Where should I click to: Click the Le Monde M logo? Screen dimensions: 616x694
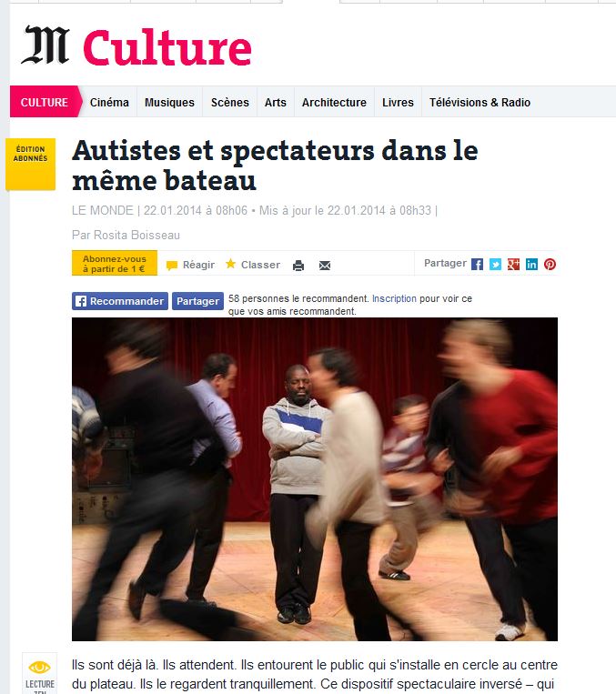[45, 45]
